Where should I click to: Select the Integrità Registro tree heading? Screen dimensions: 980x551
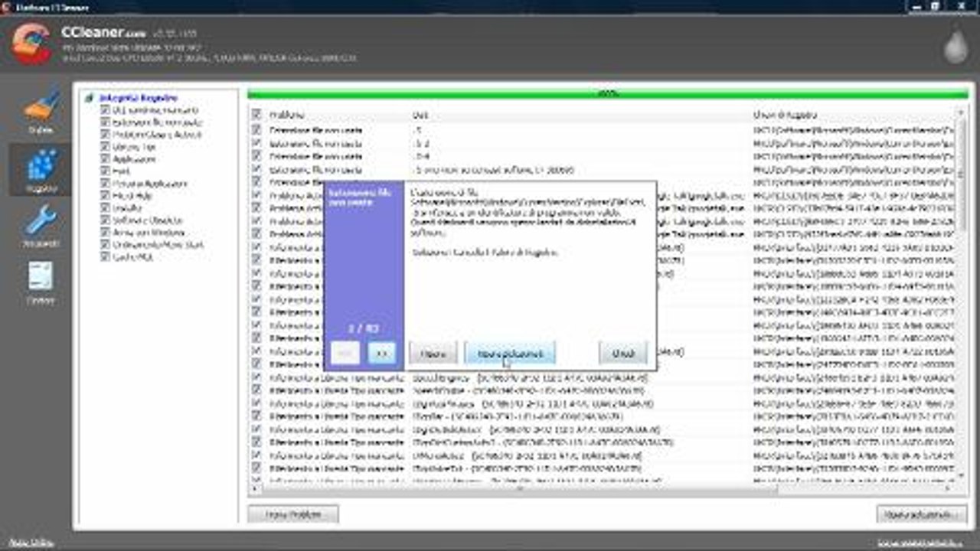[x=138, y=98]
